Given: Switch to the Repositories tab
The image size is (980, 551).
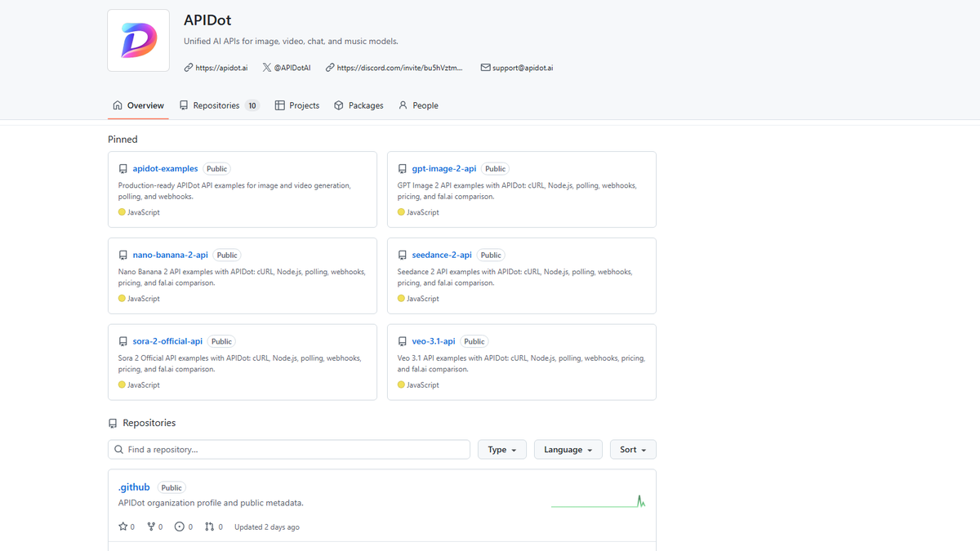Looking at the screenshot, I should (x=219, y=105).
